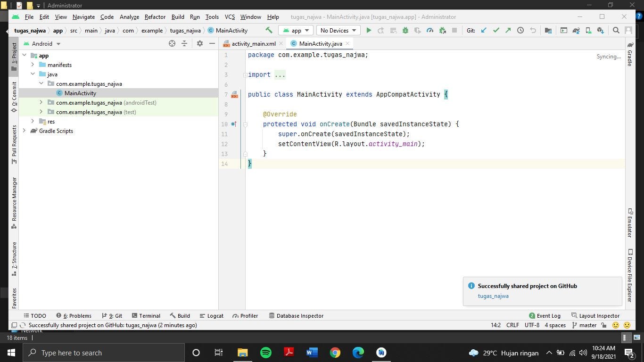Open the Refactor menu
Viewport: 644px width, 362px height.
point(155,17)
